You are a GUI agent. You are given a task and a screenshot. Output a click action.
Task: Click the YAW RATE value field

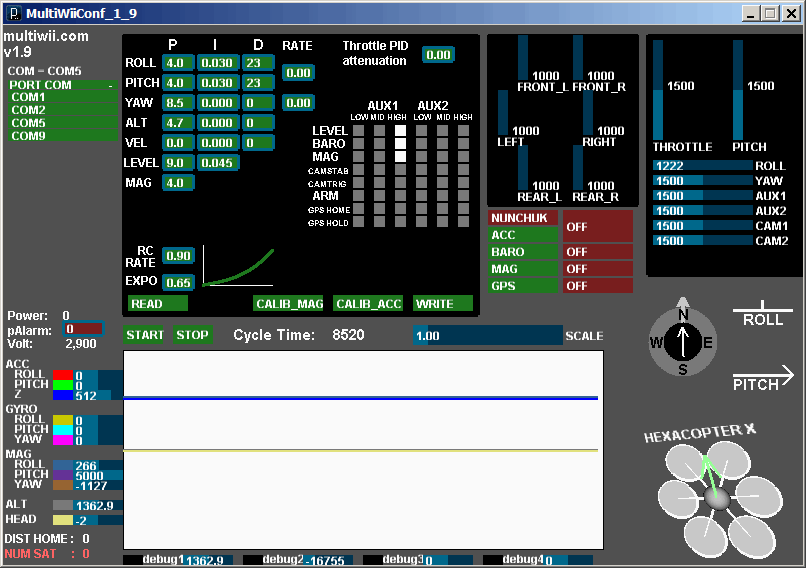click(x=298, y=103)
